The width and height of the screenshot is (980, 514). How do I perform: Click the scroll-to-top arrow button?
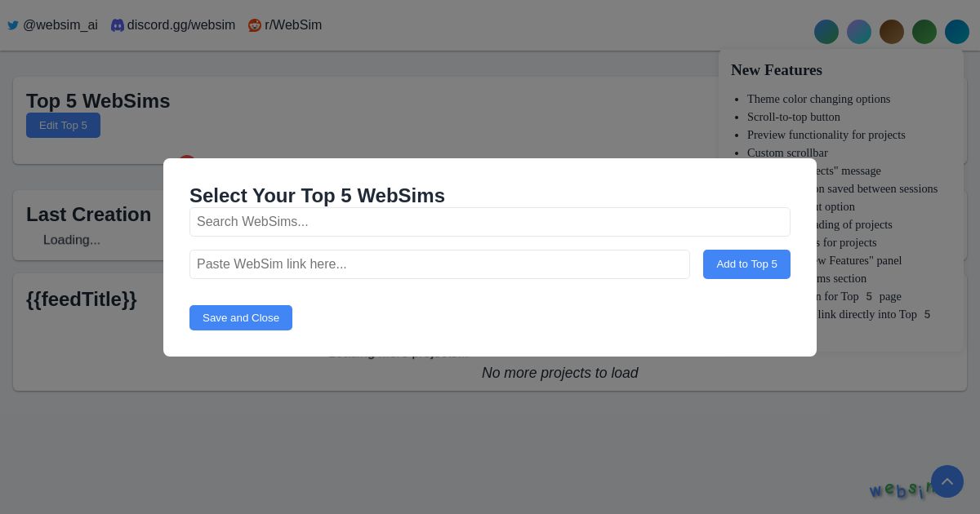[x=947, y=481]
